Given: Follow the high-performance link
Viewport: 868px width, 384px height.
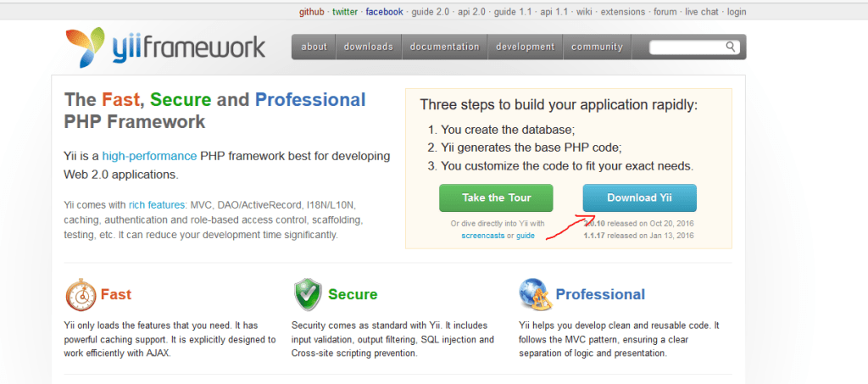Looking at the screenshot, I should (x=149, y=156).
